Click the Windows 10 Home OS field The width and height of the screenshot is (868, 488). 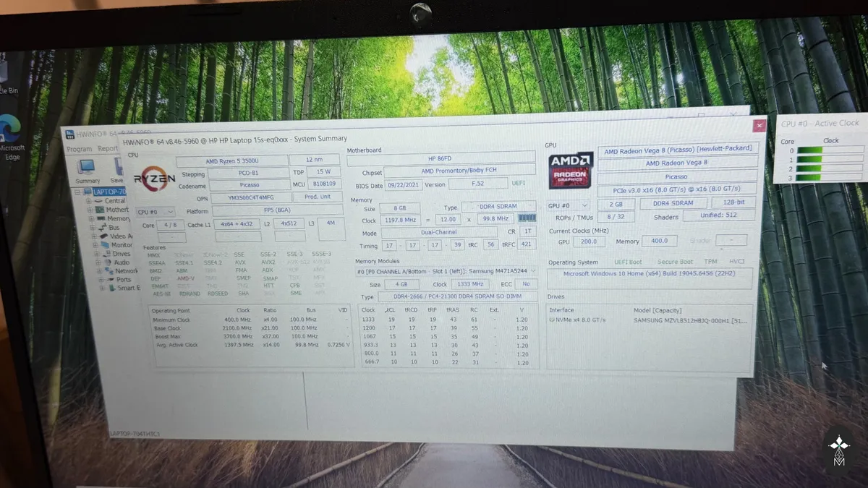[x=649, y=278]
